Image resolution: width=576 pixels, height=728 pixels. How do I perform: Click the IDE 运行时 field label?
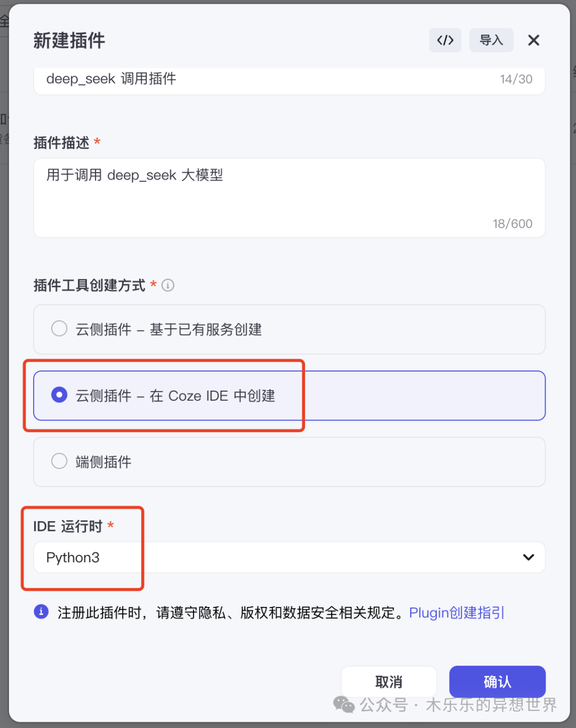tap(68, 527)
